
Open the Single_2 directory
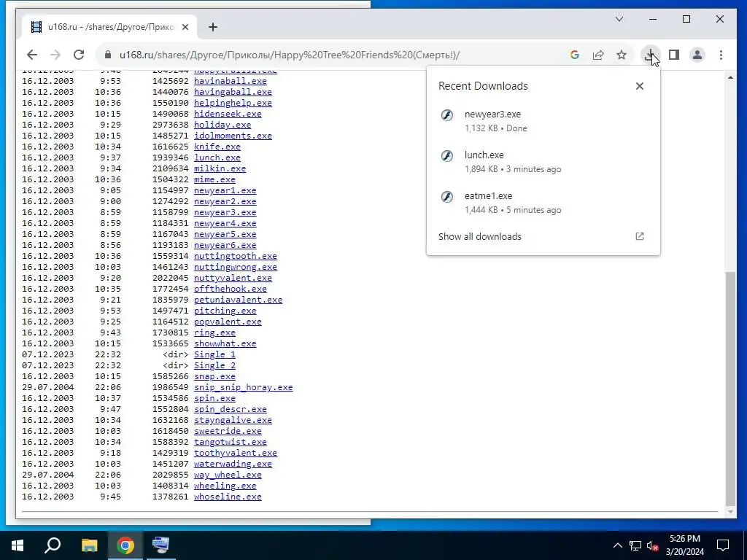[214, 366]
